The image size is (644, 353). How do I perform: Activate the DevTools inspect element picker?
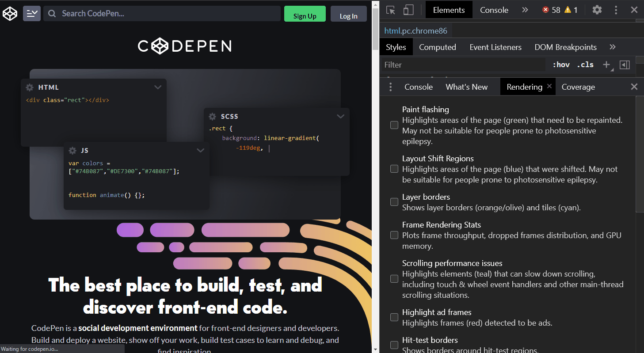point(390,10)
